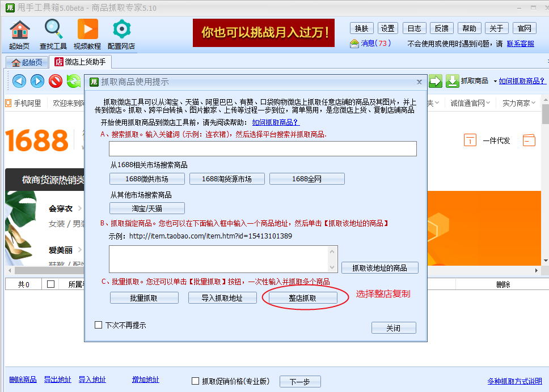Open the 多种抓取方式说明 link
This screenshot has height=392, width=549.
tap(515, 381)
